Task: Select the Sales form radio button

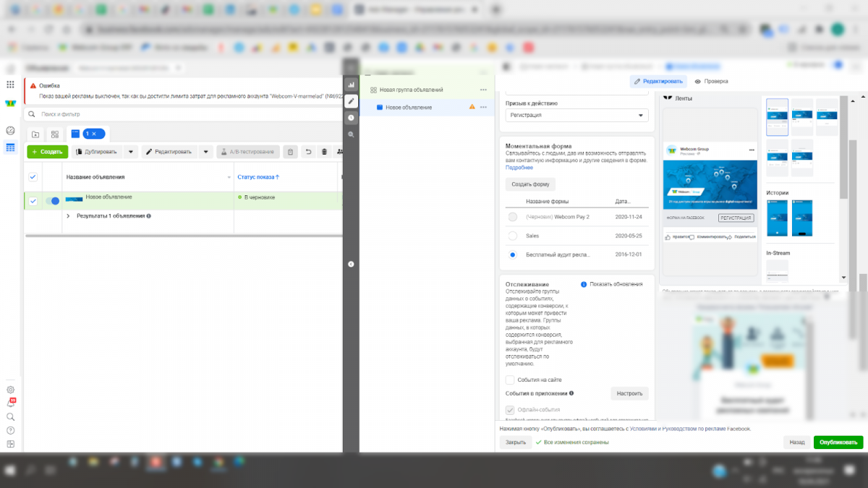Action: 512,236
